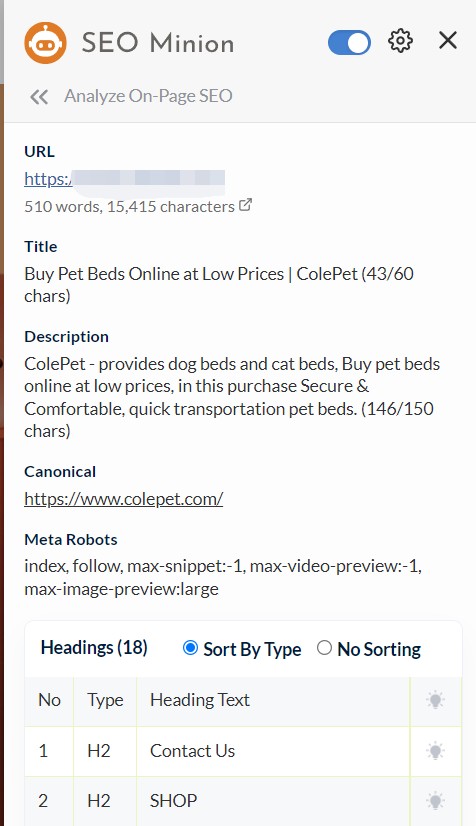
Task: Click the No column header
Action: click(49, 700)
